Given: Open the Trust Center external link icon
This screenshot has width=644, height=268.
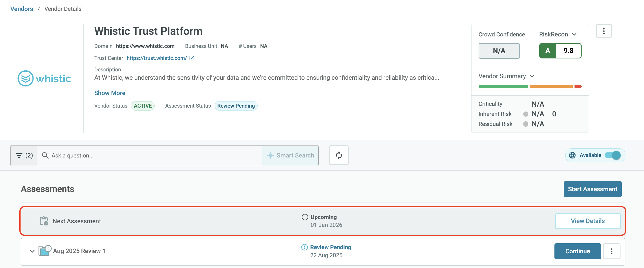Looking at the screenshot, I should point(192,58).
